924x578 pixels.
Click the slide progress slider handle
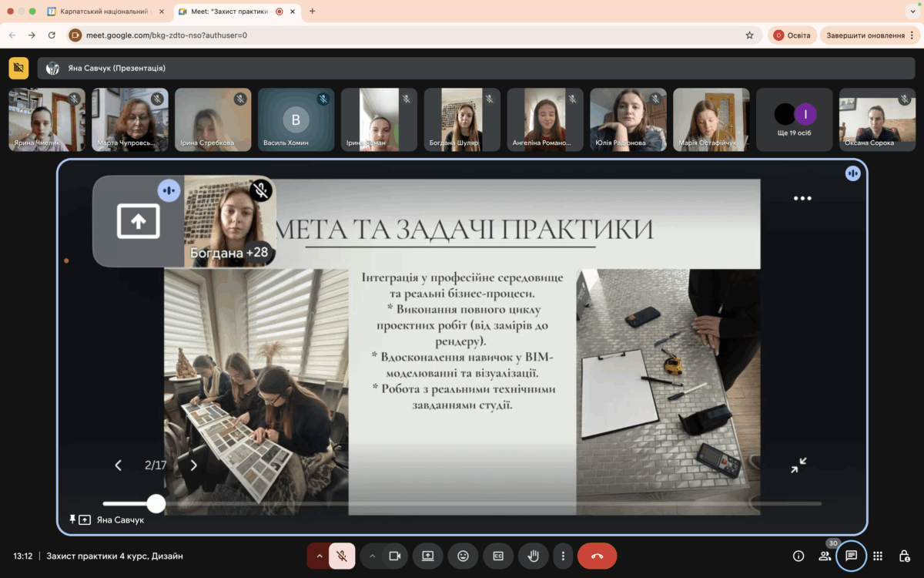(156, 504)
